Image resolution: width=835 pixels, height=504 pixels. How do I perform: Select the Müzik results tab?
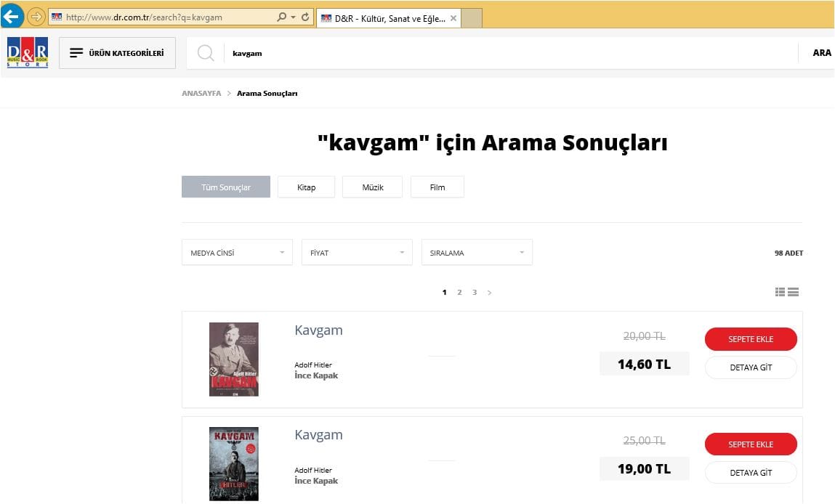[x=372, y=187]
